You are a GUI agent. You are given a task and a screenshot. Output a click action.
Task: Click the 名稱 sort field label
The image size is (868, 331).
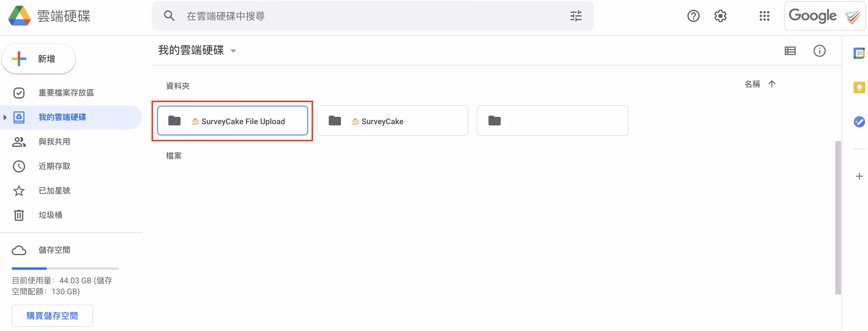pos(752,84)
